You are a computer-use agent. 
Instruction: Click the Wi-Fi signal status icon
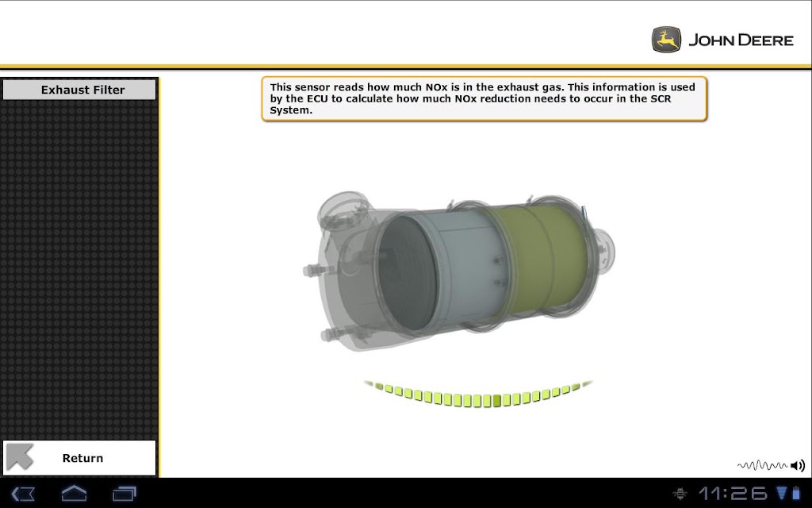point(781,492)
